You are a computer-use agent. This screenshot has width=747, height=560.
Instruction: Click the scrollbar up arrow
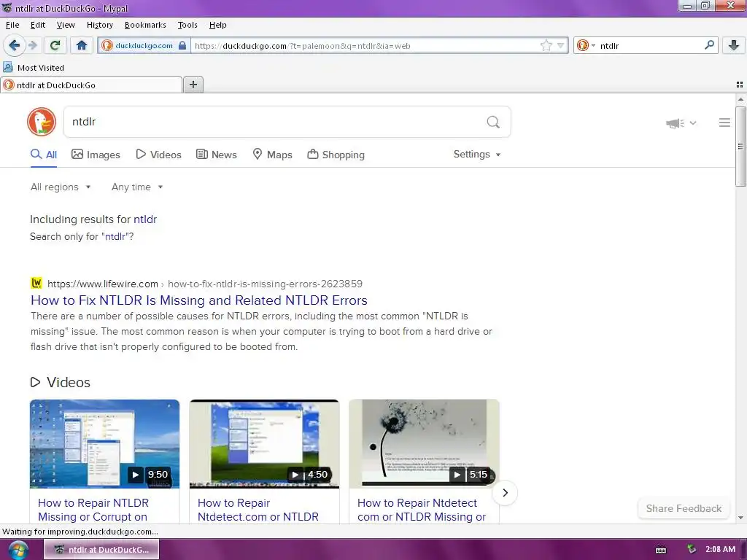(x=740, y=99)
